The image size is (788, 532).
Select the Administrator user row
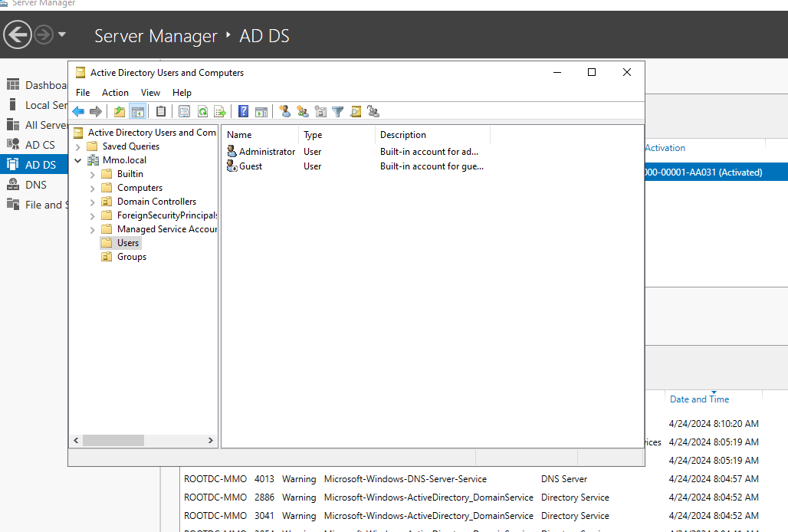pos(356,151)
